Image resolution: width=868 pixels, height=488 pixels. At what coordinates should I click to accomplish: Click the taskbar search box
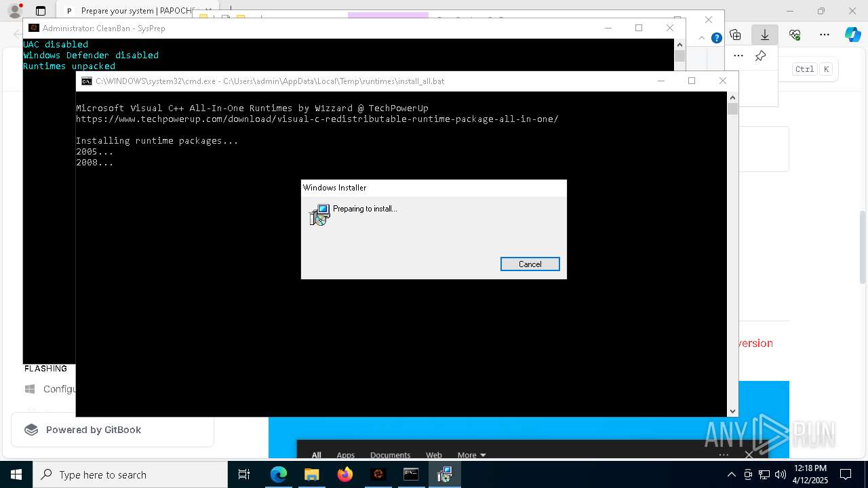(x=130, y=474)
